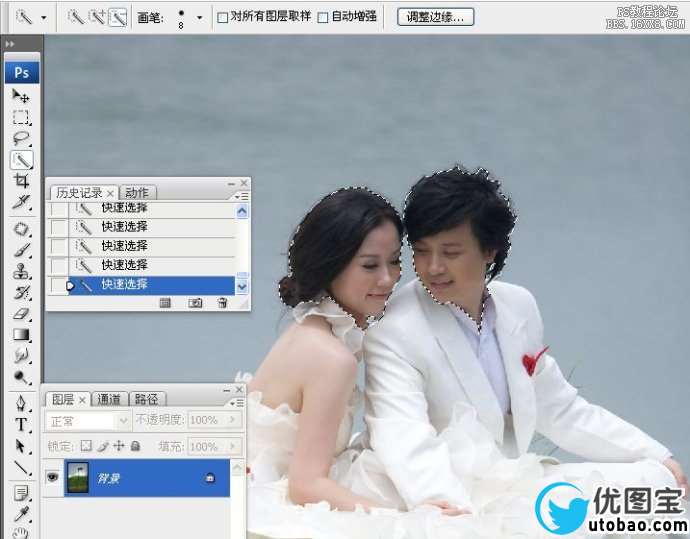This screenshot has height=539, width=690.
Task: Open the brush (画笔) picker dropdown
Action: (199, 17)
